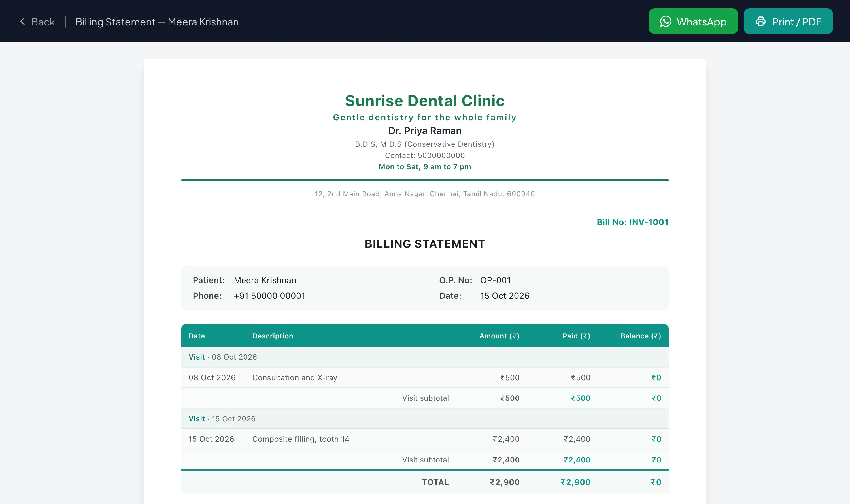Screen dimensions: 850x504
Task: Click the Balance (₹) column header
Action: (x=641, y=336)
